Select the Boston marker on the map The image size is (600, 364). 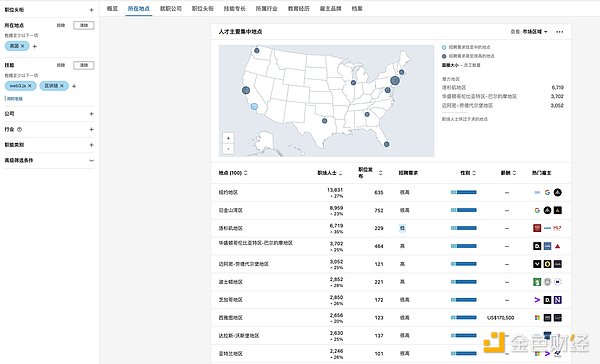tap(401, 72)
